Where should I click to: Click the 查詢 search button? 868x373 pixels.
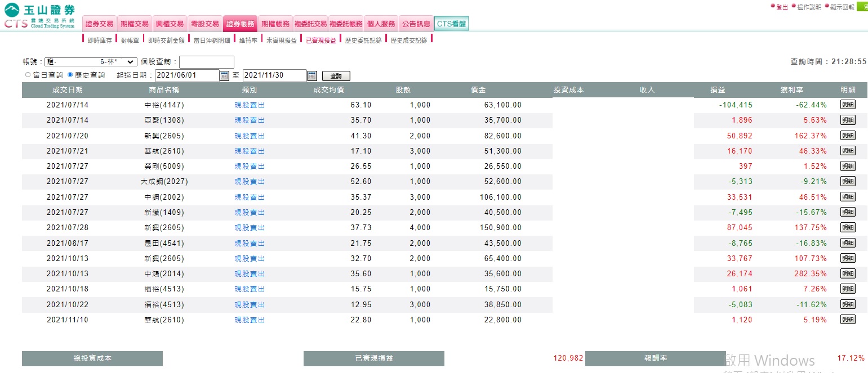(336, 76)
